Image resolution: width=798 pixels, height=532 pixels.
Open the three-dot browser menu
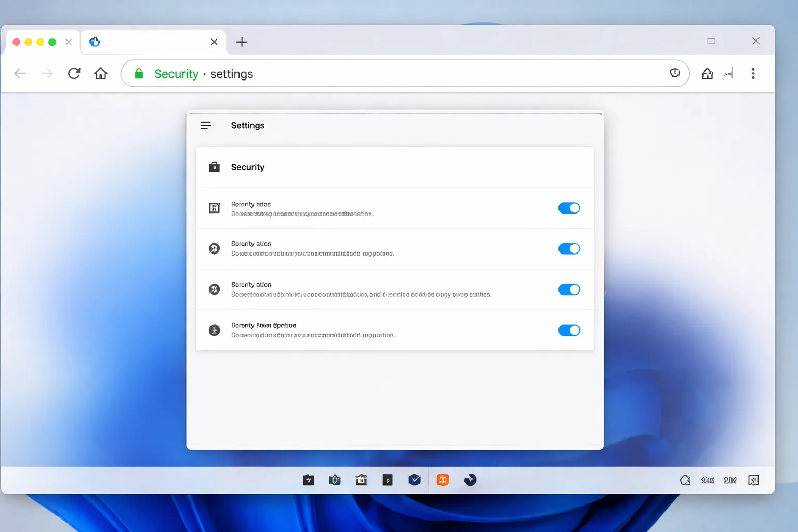click(x=753, y=73)
